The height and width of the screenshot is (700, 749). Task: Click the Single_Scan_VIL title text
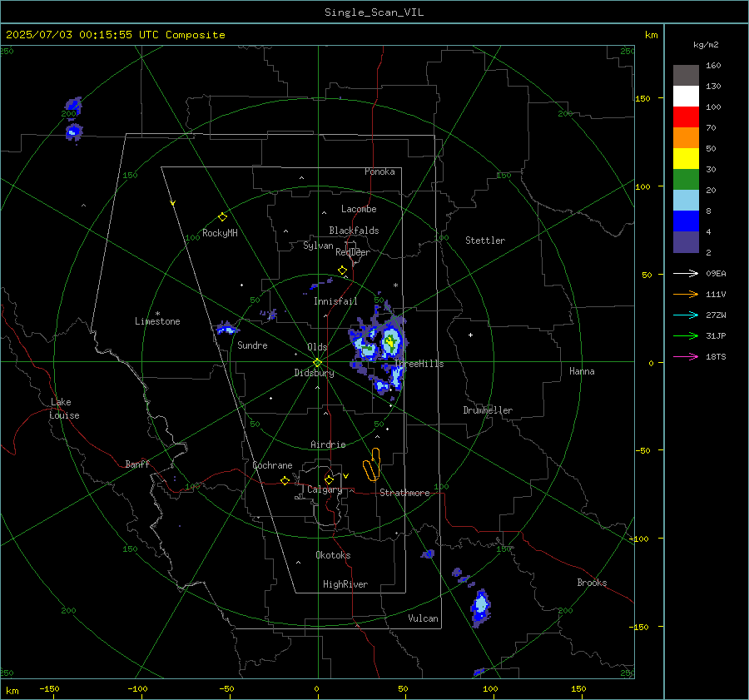(x=374, y=12)
